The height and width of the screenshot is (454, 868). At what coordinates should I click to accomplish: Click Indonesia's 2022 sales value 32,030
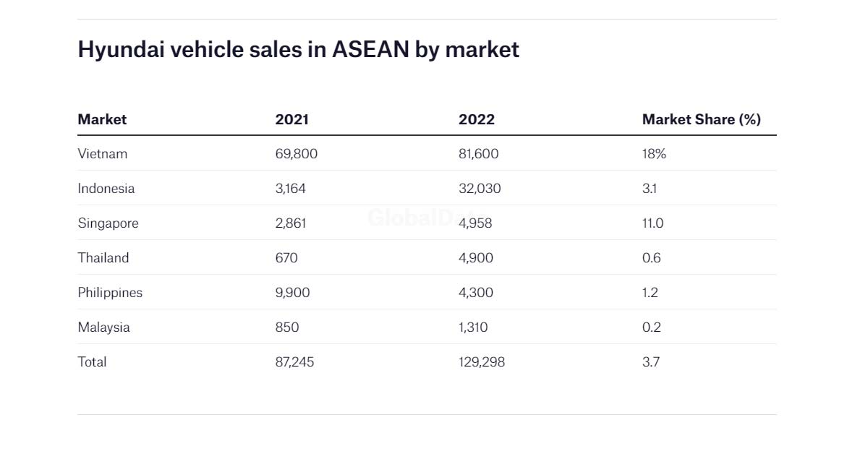[x=480, y=189]
